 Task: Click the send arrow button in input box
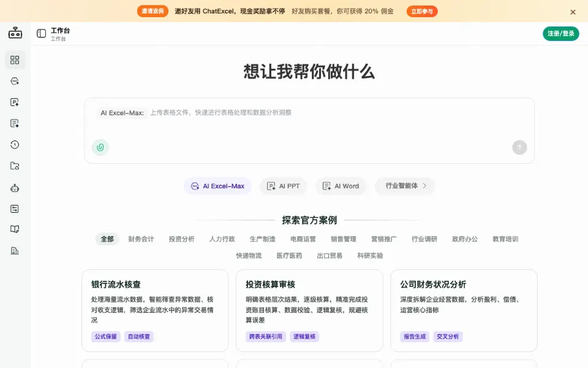(x=519, y=147)
